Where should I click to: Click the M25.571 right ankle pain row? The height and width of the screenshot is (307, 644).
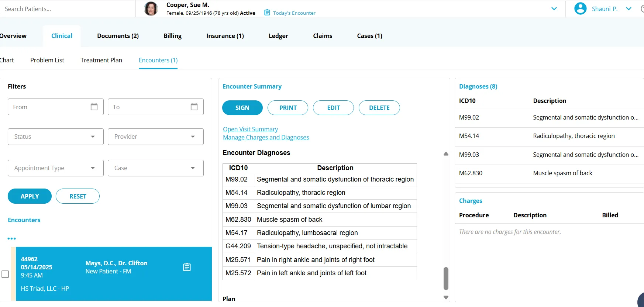coord(320,260)
